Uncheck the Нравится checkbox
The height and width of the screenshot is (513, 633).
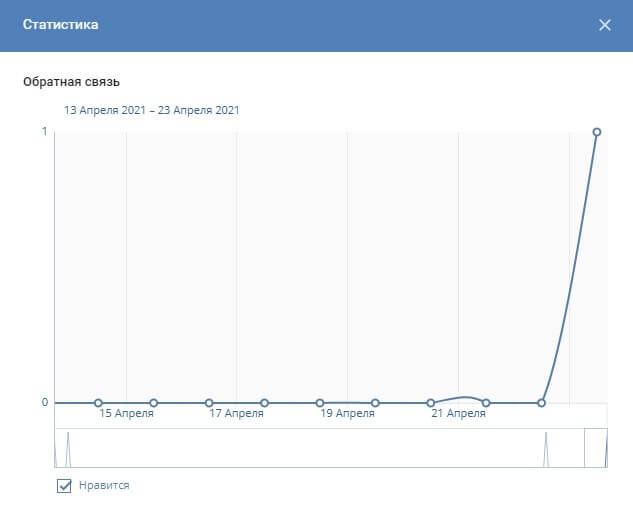point(65,486)
